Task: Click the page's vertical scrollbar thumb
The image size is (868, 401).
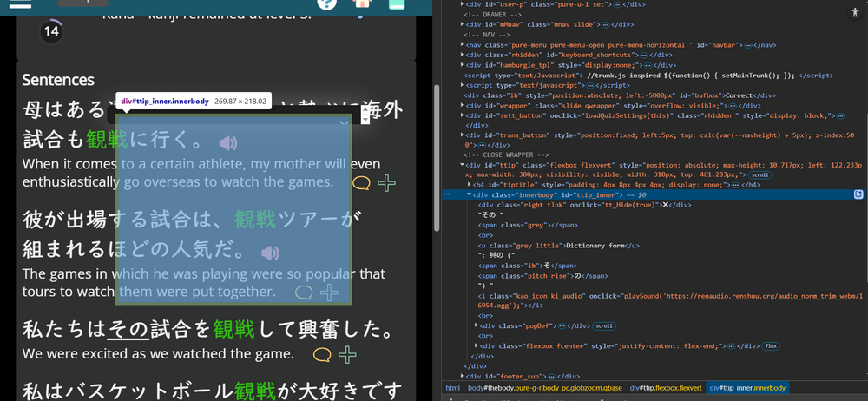Action: point(437,158)
